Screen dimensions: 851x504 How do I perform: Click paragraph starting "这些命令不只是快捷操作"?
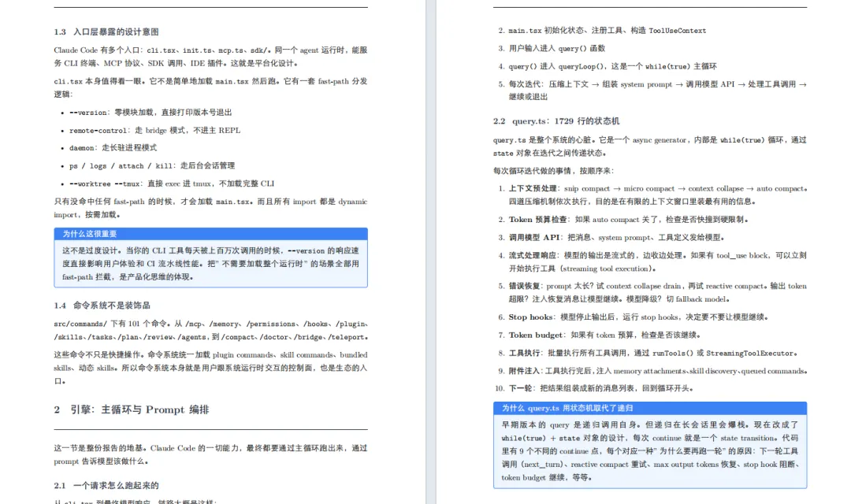(x=210, y=368)
